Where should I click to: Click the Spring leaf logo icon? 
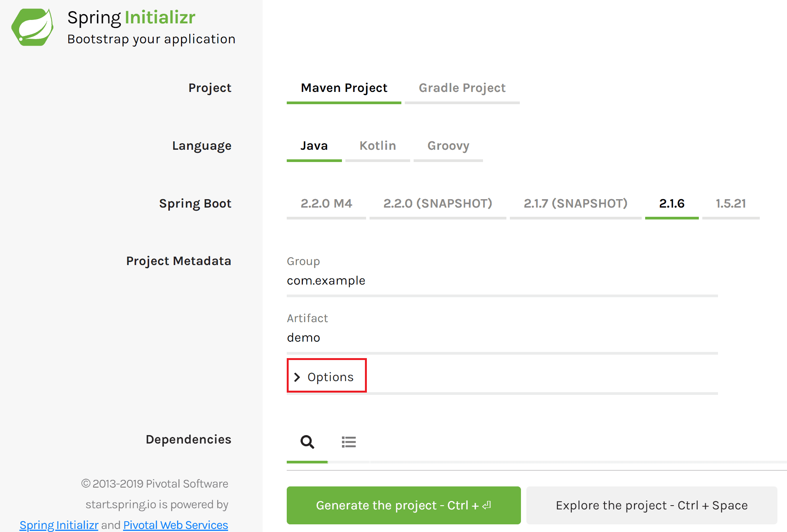[x=33, y=27]
